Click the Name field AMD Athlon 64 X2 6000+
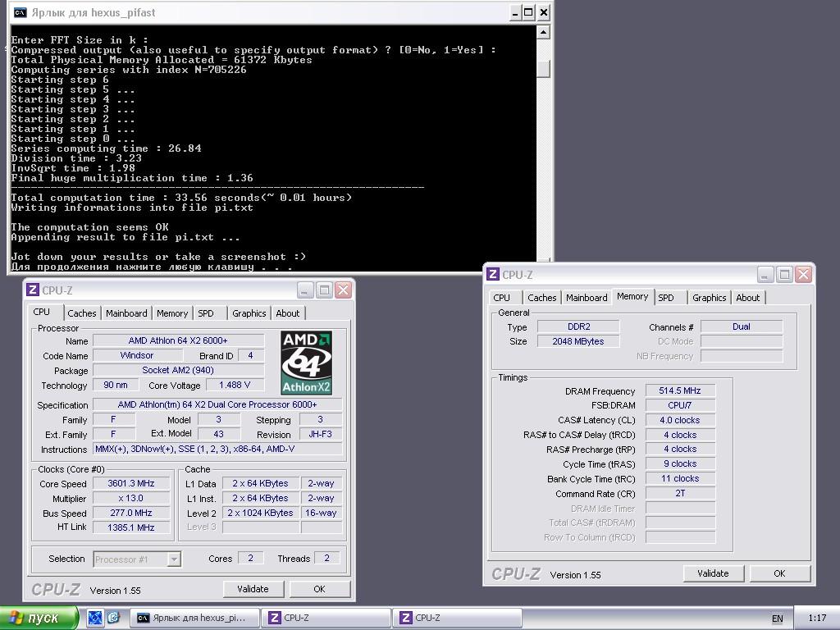Screen dimensions: 840x630 [x=178, y=340]
